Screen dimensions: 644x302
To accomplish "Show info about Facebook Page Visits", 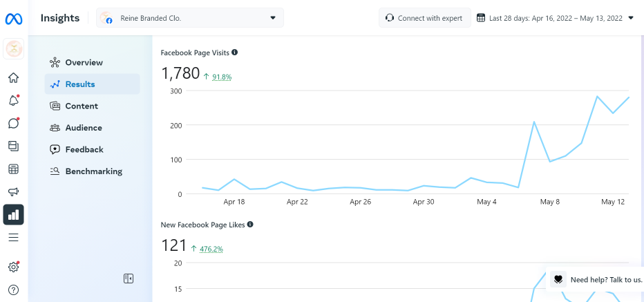I will (x=235, y=53).
